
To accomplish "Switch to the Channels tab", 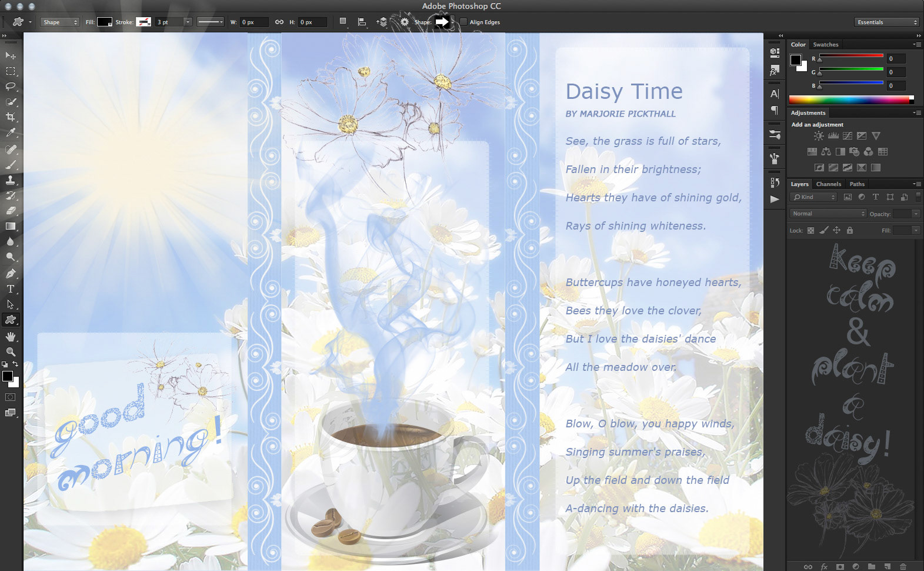I will coord(828,184).
